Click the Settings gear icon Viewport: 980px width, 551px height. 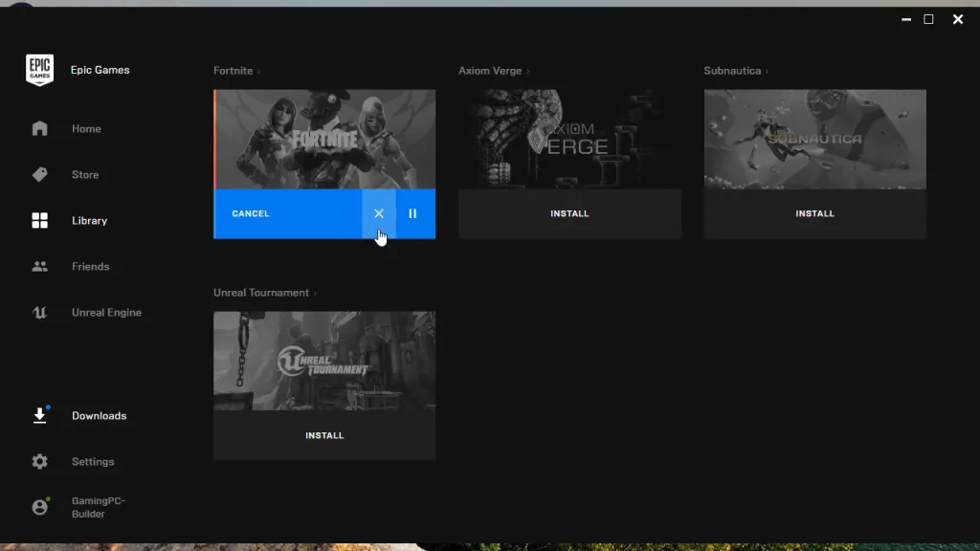(39, 462)
